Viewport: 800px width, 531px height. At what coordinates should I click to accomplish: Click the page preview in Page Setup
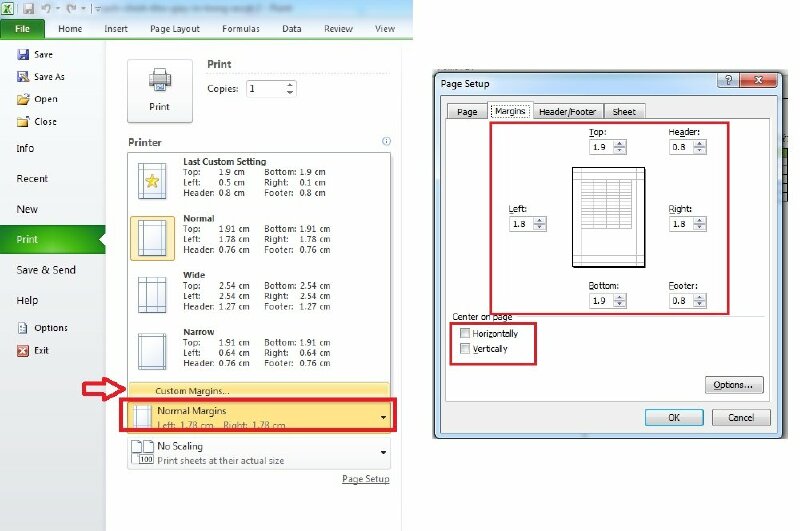click(x=608, y=217)
